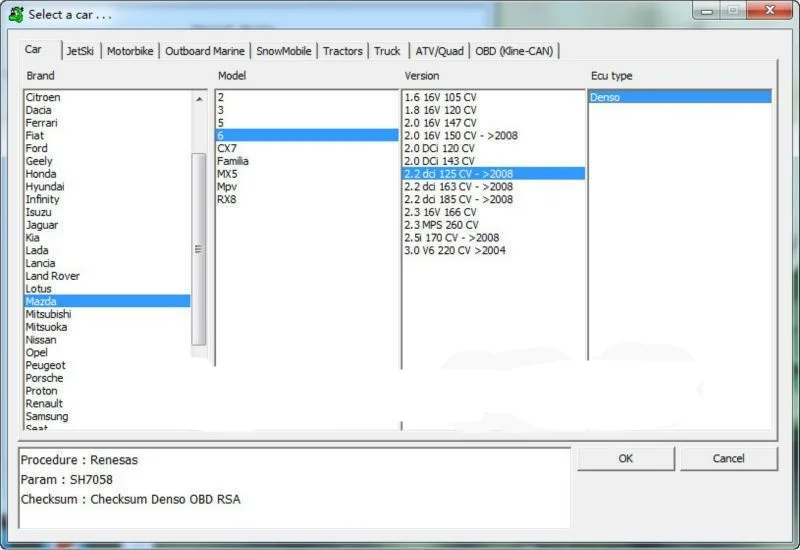Choose version 2.2 dci 163 CV - >2008
This screenshot has width=800, height=550.
click(494, 186)
